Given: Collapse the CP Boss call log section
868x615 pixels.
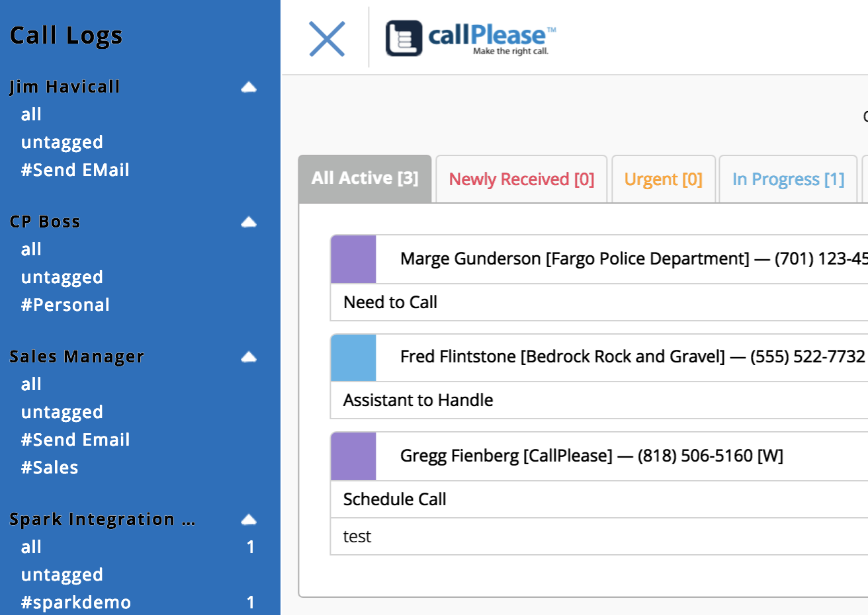Looking at the screenshot, I should [x=248, y=222].
